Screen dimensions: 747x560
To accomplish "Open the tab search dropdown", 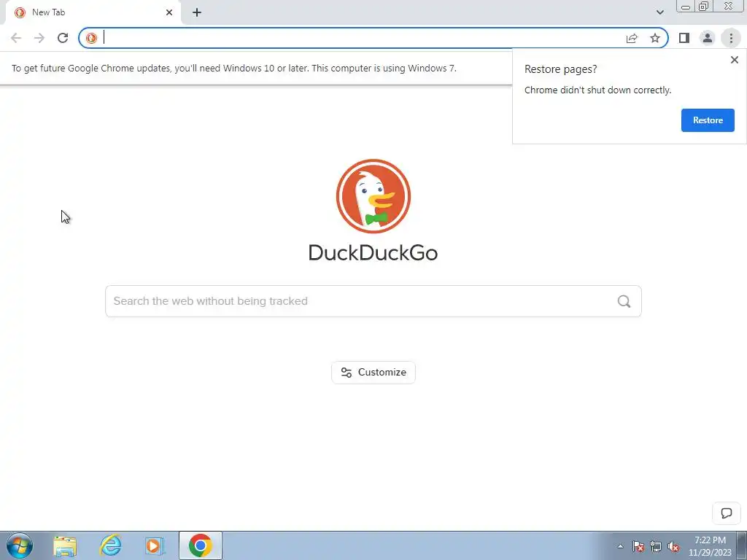I will [659, 12].
